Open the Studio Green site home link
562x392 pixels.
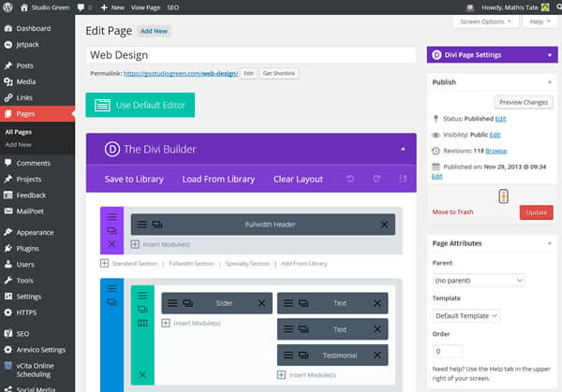tap(45, 7)
